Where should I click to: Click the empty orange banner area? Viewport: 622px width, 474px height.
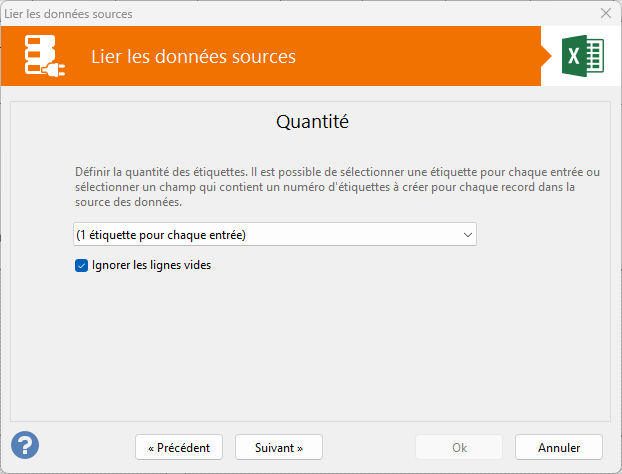[420, 57]
